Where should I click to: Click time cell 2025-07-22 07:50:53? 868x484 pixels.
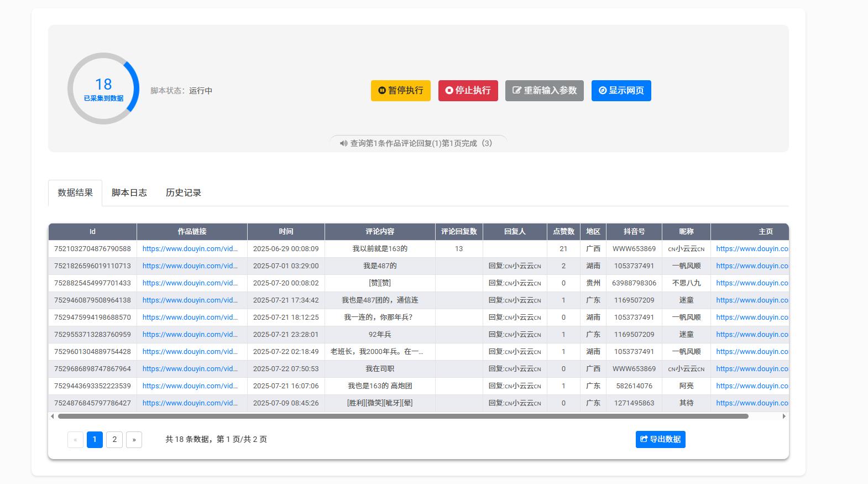click(286, 369)
